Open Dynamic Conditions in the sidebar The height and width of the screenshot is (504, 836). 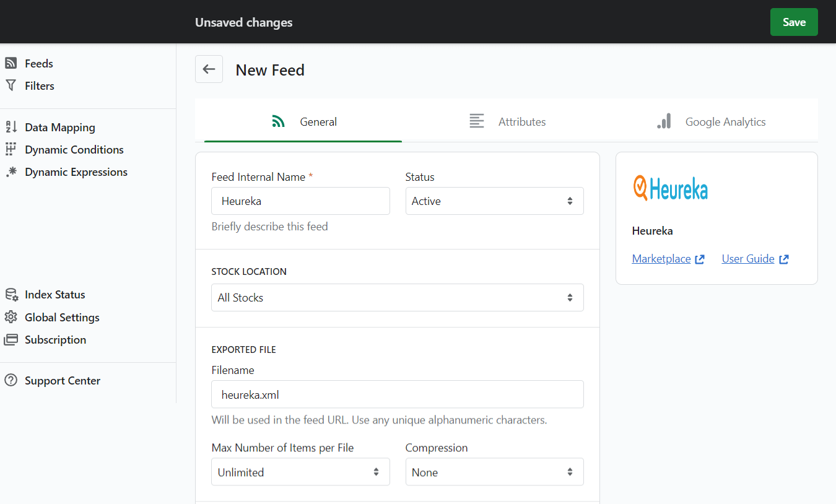(x=74, y=149)
